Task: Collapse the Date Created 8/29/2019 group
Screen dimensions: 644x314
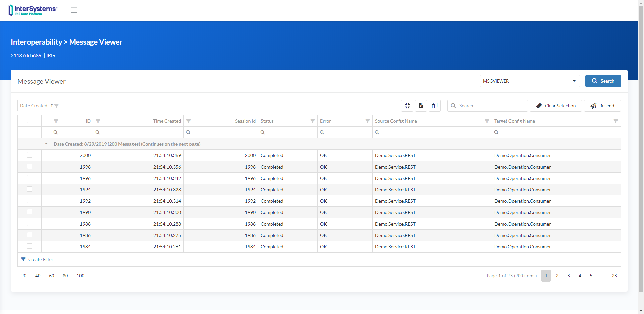Action: tap(46, 144)
